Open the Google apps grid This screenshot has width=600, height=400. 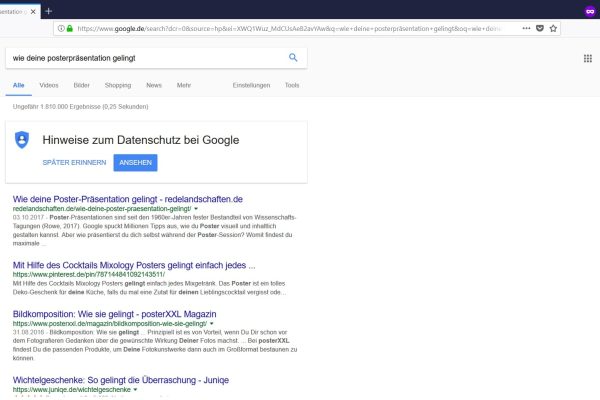pyautogui.click(x=588, y=59)
